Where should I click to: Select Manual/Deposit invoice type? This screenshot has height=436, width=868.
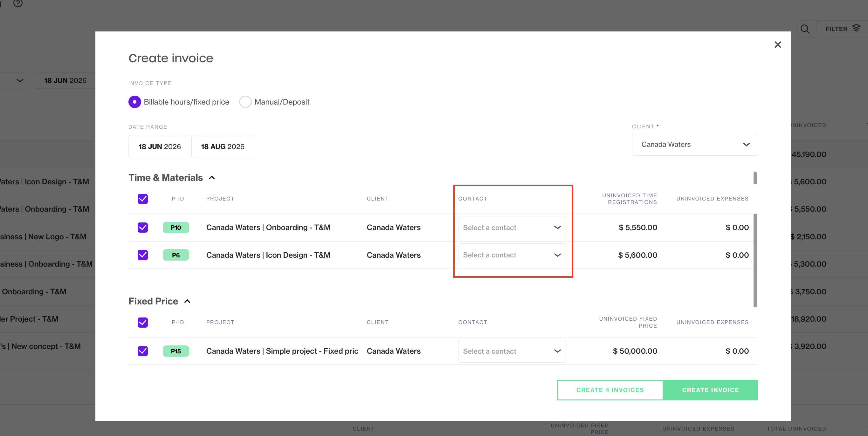245,102
